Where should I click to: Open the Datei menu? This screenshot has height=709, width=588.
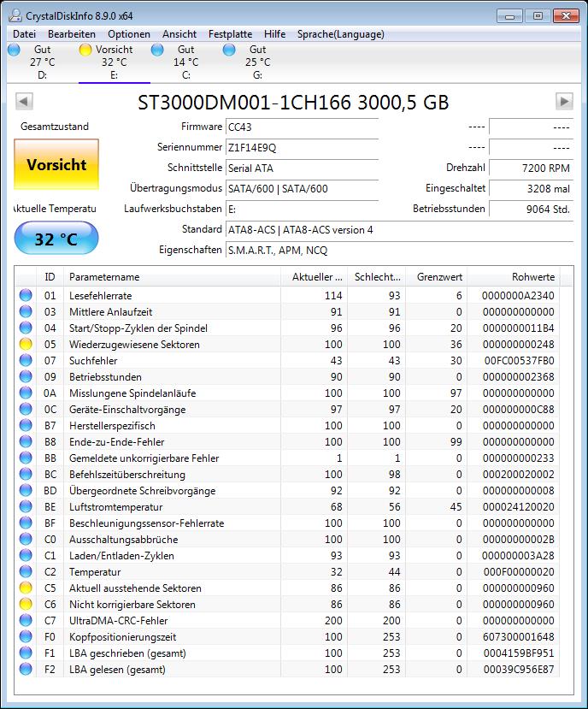24,34
